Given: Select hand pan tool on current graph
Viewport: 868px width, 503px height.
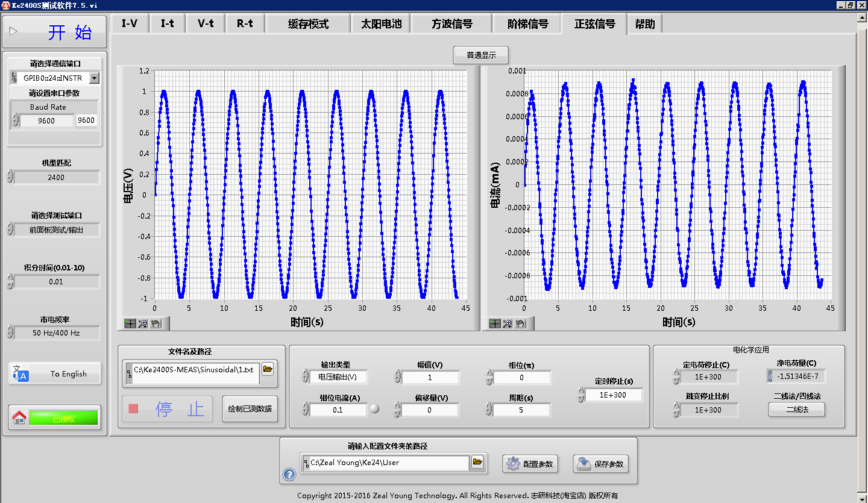Looking at the screenshot, I should [x=520, y=323].
